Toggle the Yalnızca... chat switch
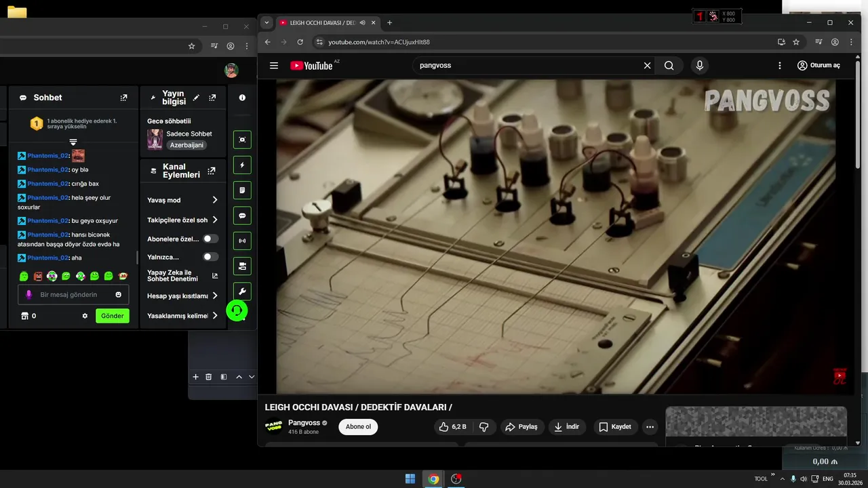Viewport: 868px width, 488px height. tap(211, 257)
